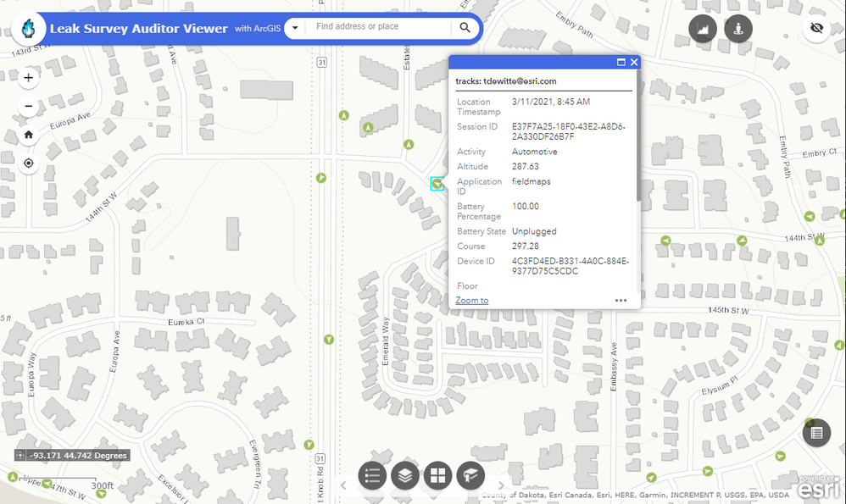846x504 pixels.
Task: Toggle the coordinate capture crosshair icon
Action: pyautogui.click(x=20, y=455)
